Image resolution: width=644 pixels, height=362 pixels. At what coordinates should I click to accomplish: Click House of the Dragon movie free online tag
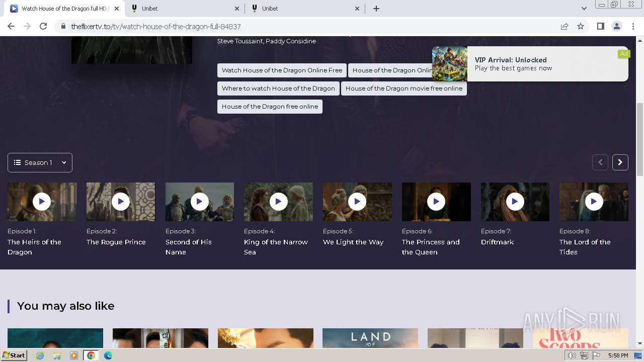point(404,88)
